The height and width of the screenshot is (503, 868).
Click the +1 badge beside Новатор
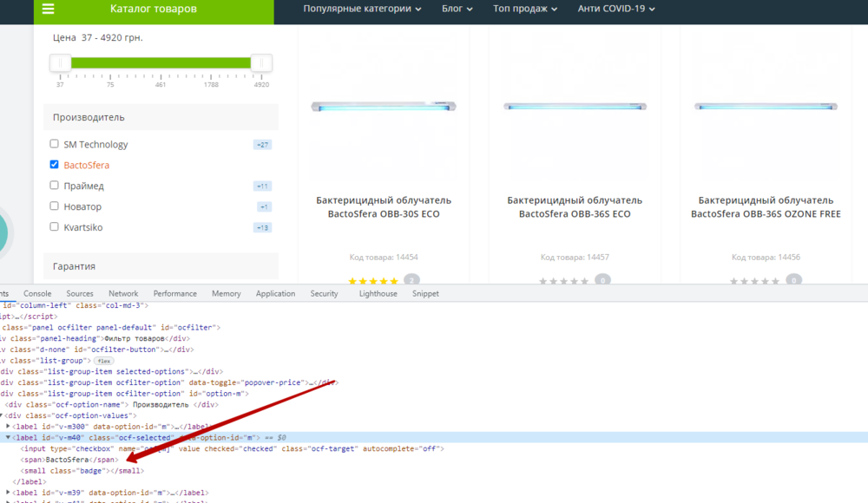(264, 207)
